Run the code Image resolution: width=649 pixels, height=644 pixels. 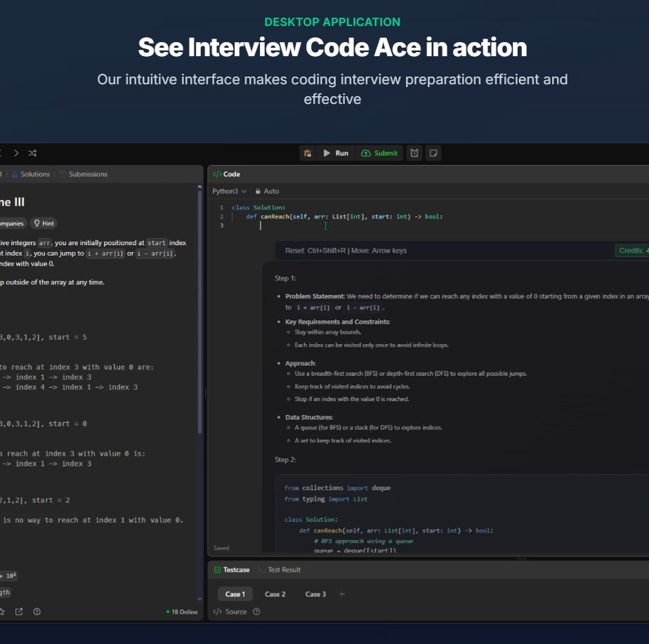336,153
